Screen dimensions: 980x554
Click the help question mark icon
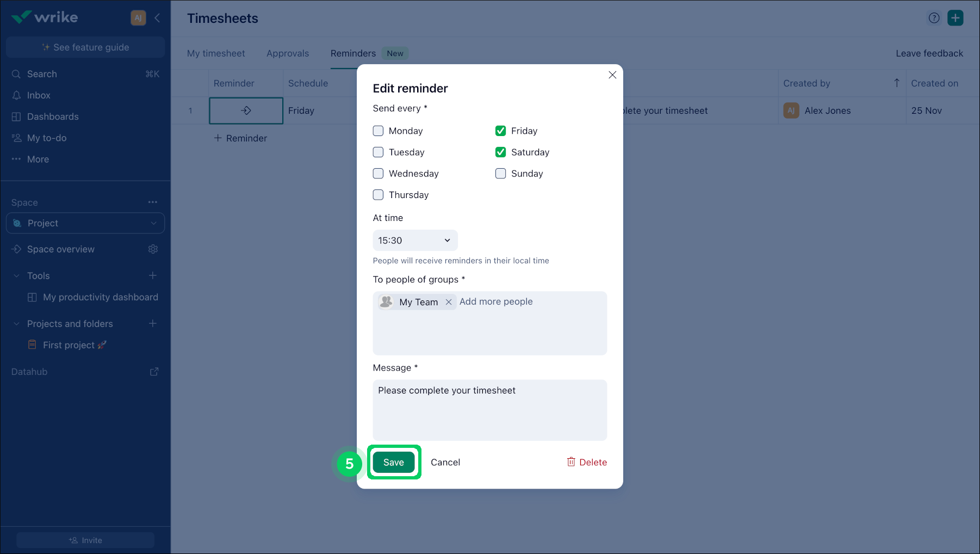[934, 18]
